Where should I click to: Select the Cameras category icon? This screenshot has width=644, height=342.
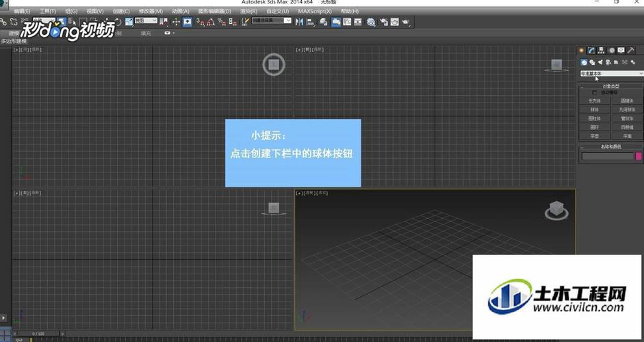tap(608, 62)
